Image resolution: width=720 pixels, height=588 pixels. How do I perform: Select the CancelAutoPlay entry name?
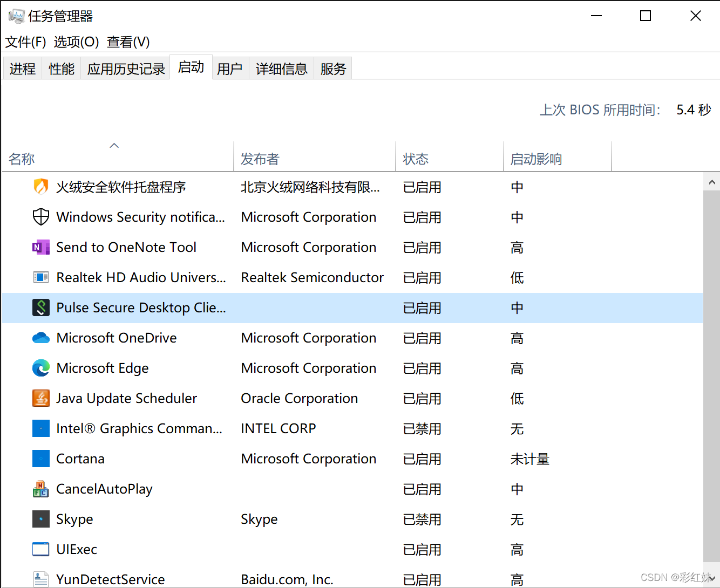tap(105, 489)
